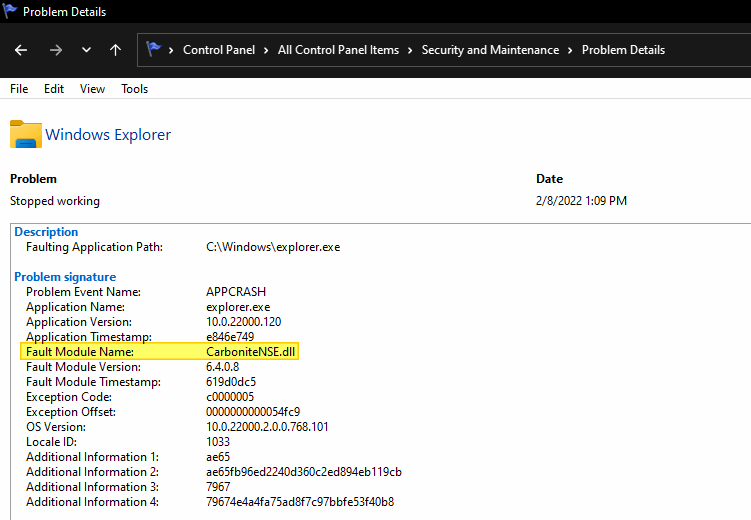
Task: Open the View menu
Action: [x=92, y=89]
